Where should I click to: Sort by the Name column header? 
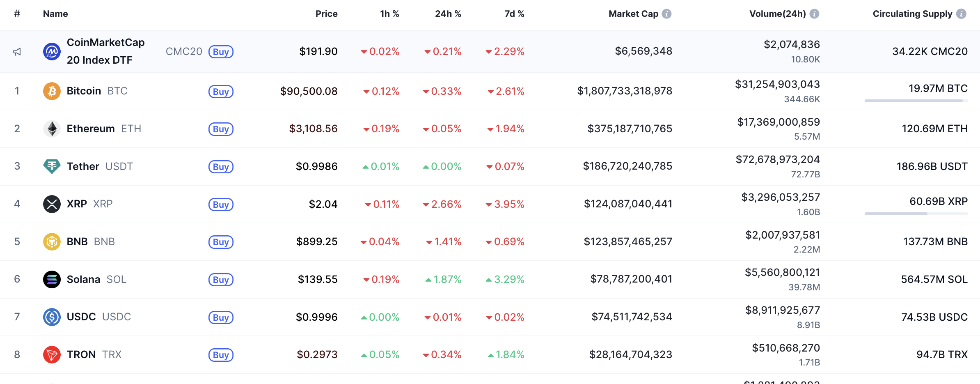(x=55, y=14)
